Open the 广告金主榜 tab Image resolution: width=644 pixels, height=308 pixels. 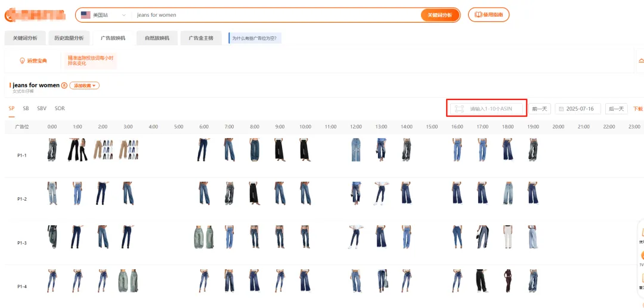201,38
